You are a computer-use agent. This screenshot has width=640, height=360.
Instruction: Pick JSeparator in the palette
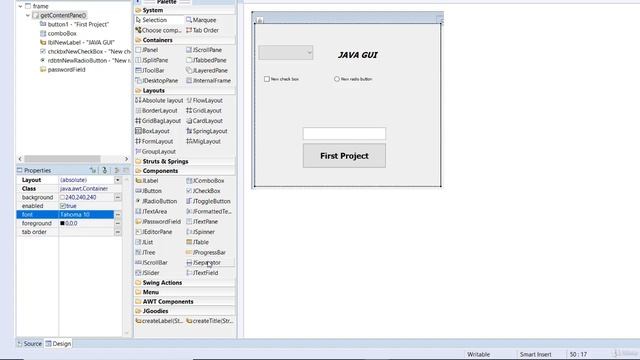[x=204, y=262]
